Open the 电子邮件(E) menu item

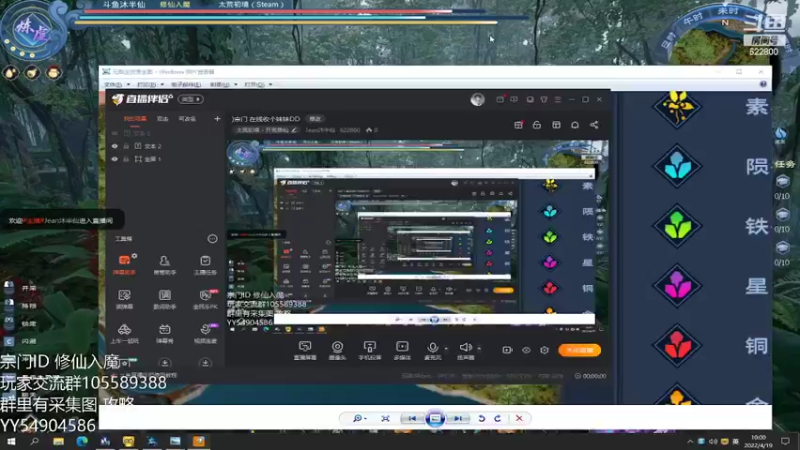point(186,84)
